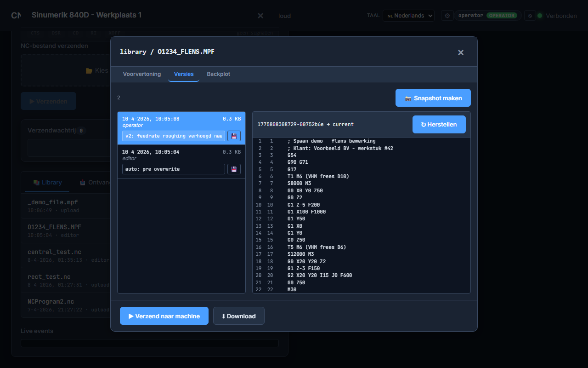Click code line 'T1 M6 (VHM frees D10)'

coord(318,177)
